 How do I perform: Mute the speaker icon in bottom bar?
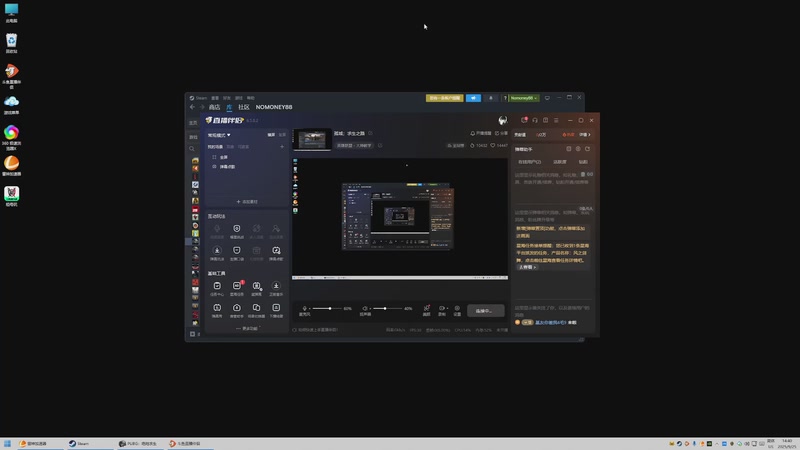(x=365, y=308)
